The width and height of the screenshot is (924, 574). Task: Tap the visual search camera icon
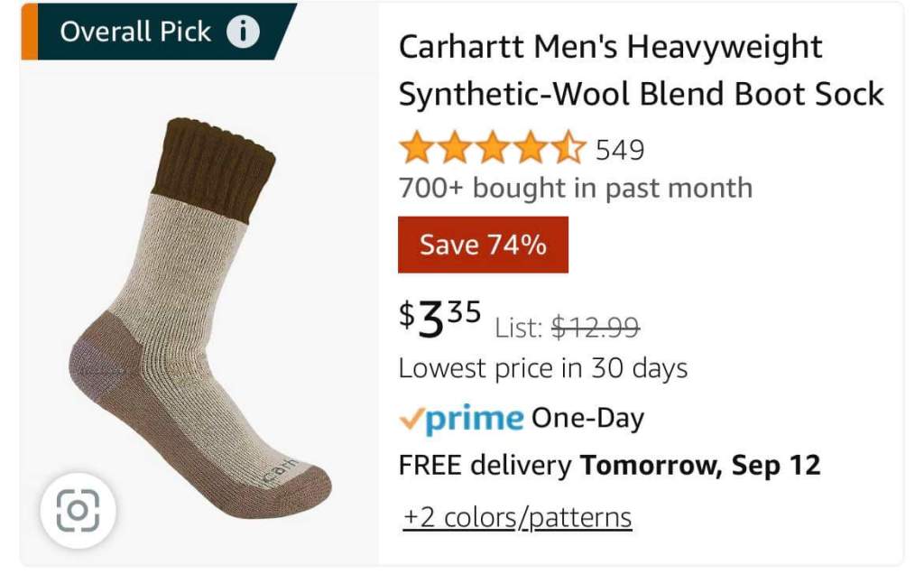pyautogui.click(x=78, y=512)
